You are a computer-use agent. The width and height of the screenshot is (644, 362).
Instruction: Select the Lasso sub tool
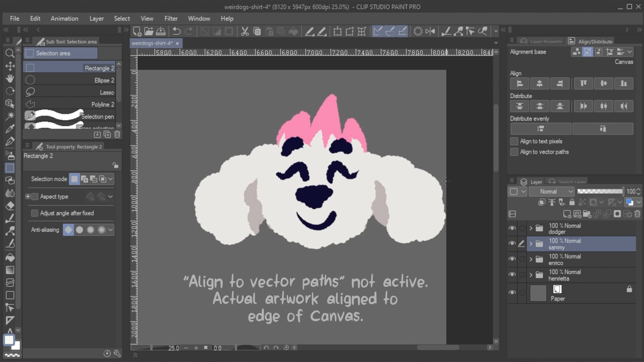[x=70, y=92]
